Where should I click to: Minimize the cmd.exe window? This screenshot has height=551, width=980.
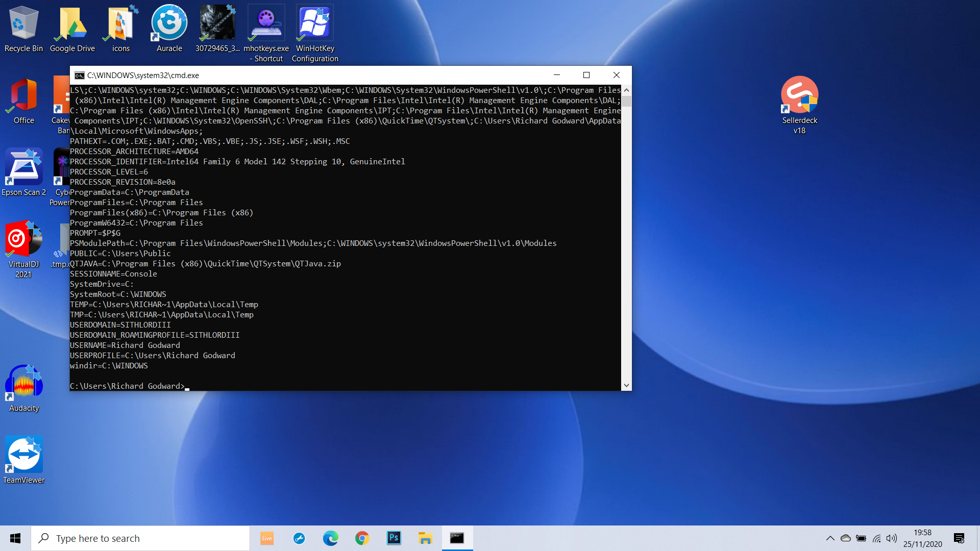pyautogui.click(x=557, y=75)
